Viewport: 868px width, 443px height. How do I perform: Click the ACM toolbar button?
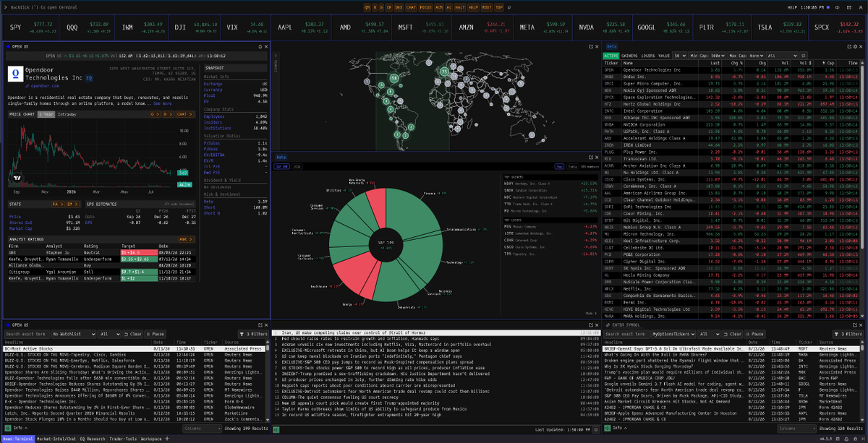[x=438, y=7]
